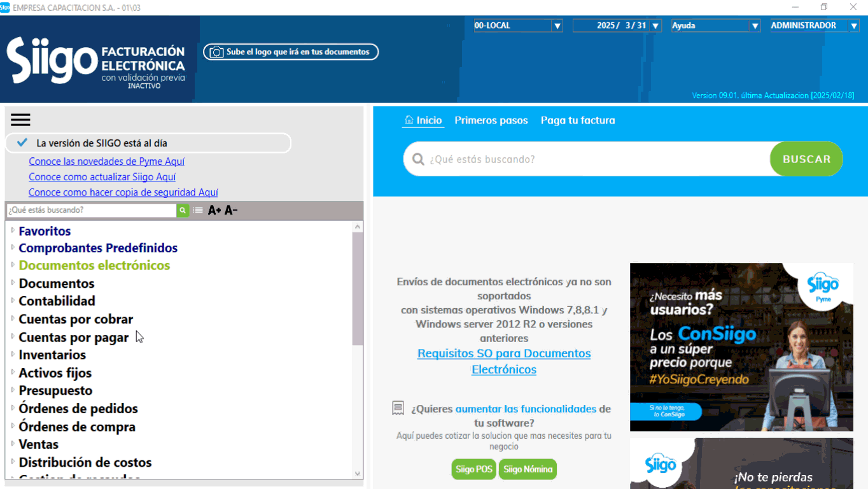Increase font size with A+ icon
Screen dimensions: 868x489
coord(214,210)
